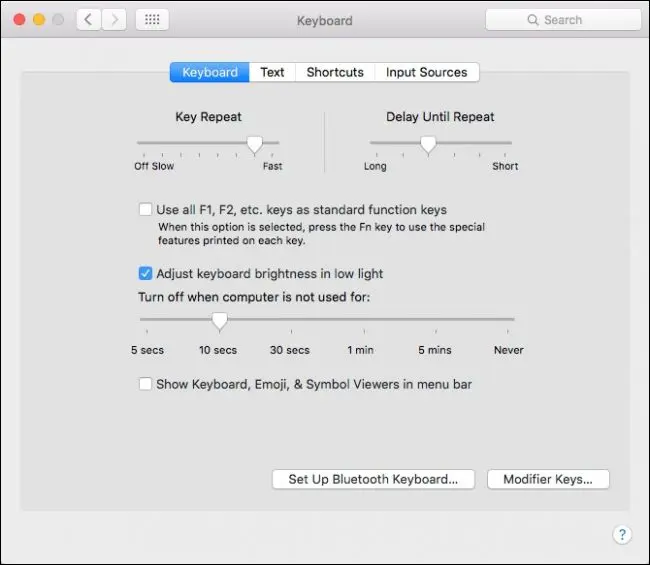
Task: Open Modifier Keys settings
Action: 548,479
